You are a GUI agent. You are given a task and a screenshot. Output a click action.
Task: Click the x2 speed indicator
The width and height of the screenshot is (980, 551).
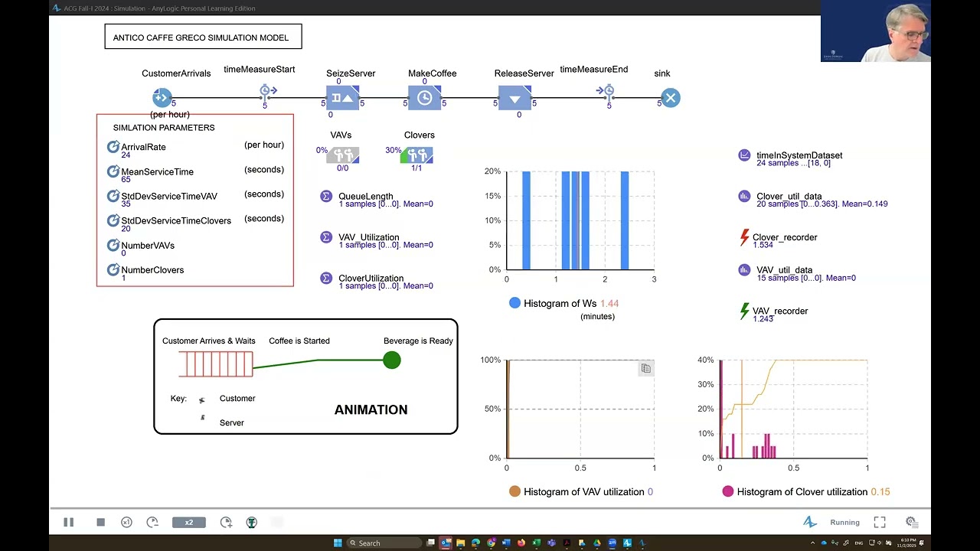[188, 522]
